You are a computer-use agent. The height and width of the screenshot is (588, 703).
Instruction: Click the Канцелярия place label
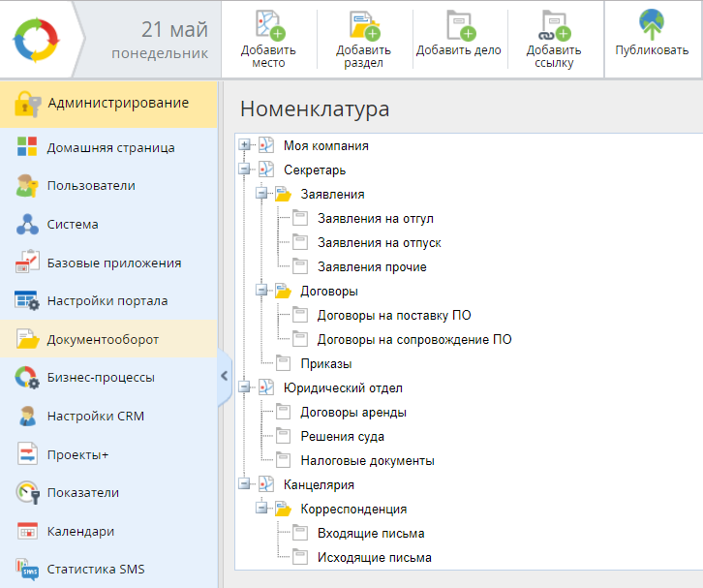(x=319, y=485)
